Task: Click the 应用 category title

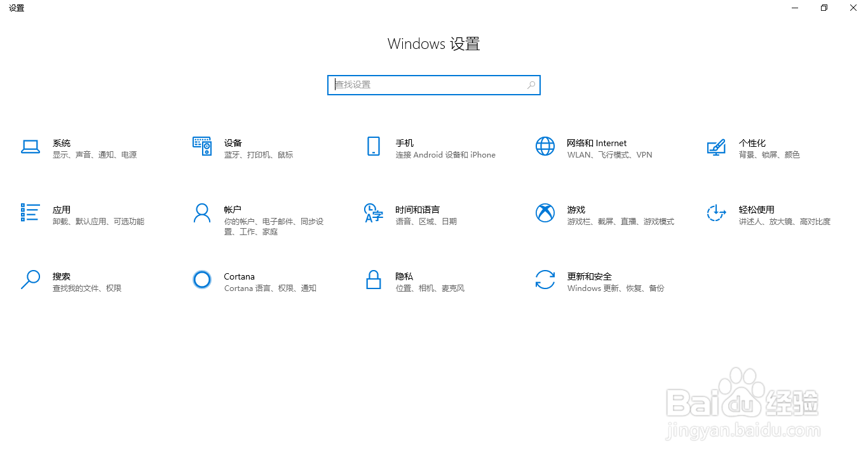Action: [x=62, y=210]
